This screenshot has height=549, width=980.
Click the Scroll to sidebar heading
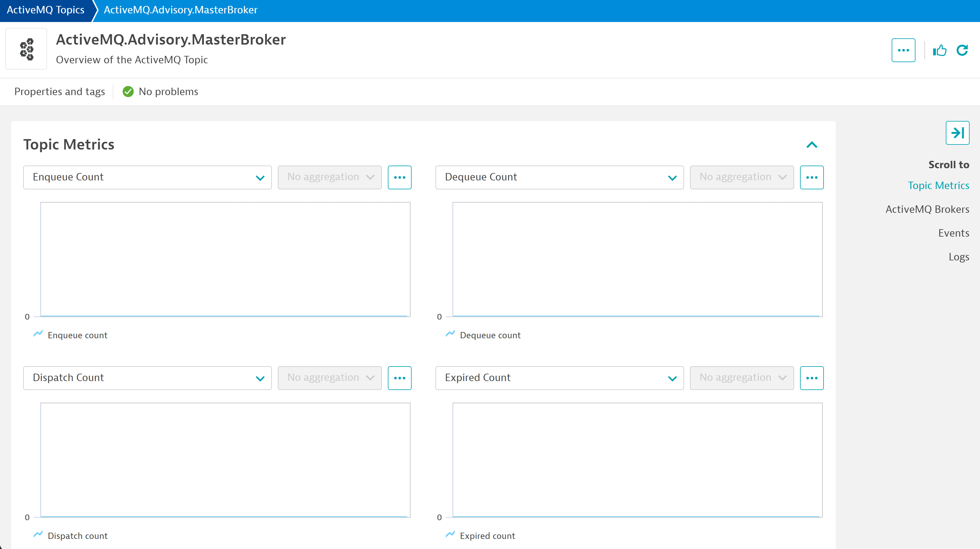949,165
